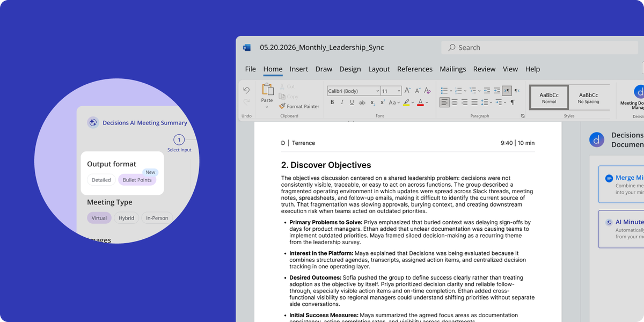The height and width of the screenshot is (322, 644).
Task: Insert a numbered list
Action: [x=458, y=91]
